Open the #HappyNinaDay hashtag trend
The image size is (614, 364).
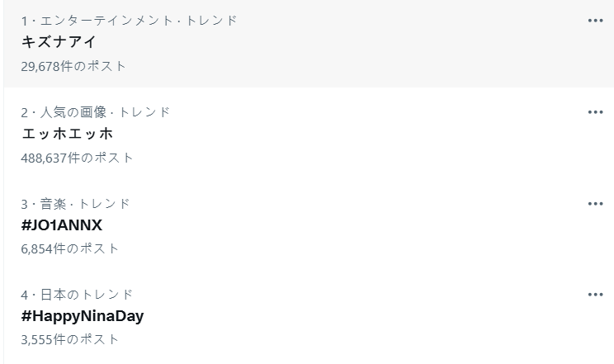[x=83, y=316]
